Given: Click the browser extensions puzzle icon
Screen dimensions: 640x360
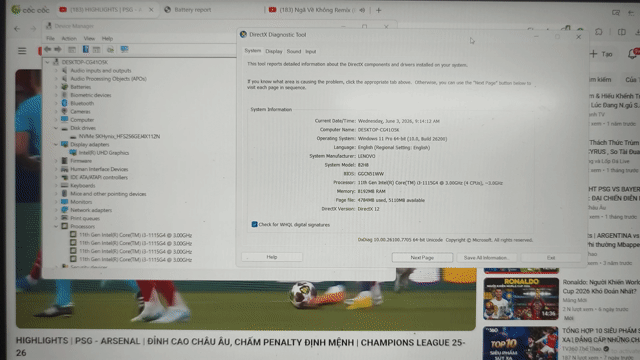Looking at the screenshot, I should click(x=598, y=31).
